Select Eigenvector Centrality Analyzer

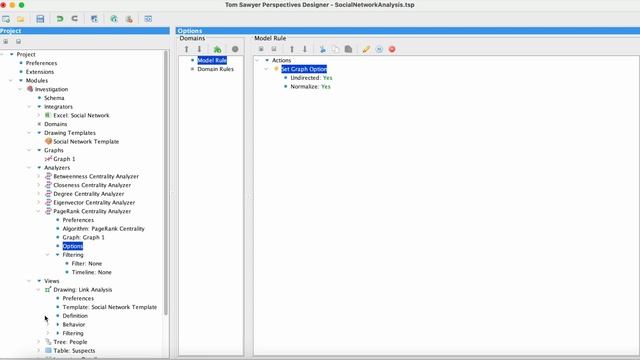(x=94, y=202)
